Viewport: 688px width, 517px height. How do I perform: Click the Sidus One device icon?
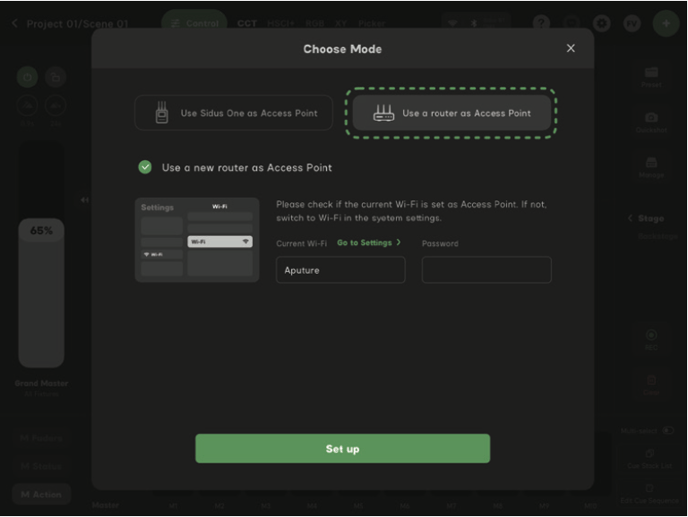(162, 114)
